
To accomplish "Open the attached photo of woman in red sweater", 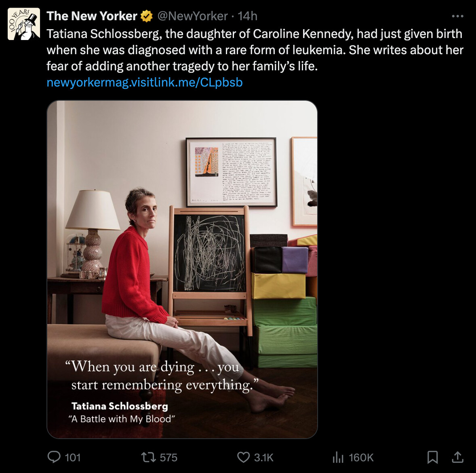I will click(x=182, y=243).
